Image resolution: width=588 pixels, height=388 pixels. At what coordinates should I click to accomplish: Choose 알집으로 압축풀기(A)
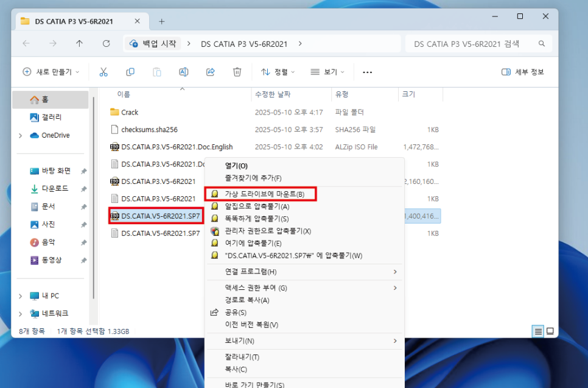click(x=304, y=206)
